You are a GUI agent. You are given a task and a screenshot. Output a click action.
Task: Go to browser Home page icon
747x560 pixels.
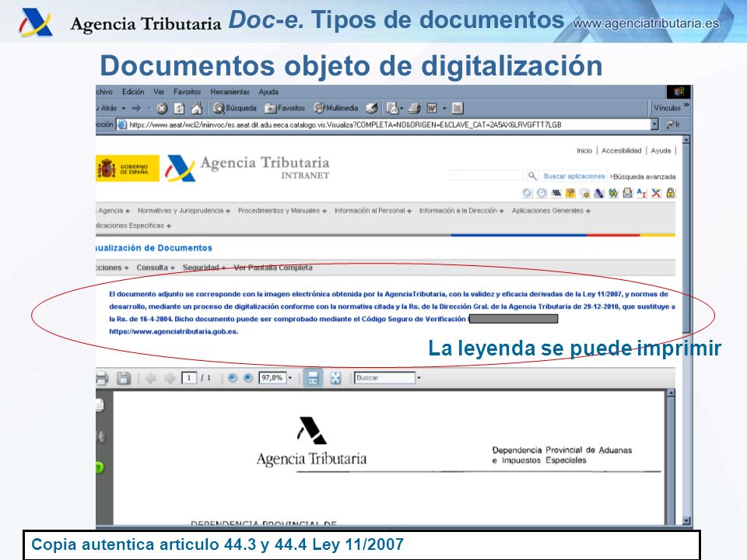196,109
